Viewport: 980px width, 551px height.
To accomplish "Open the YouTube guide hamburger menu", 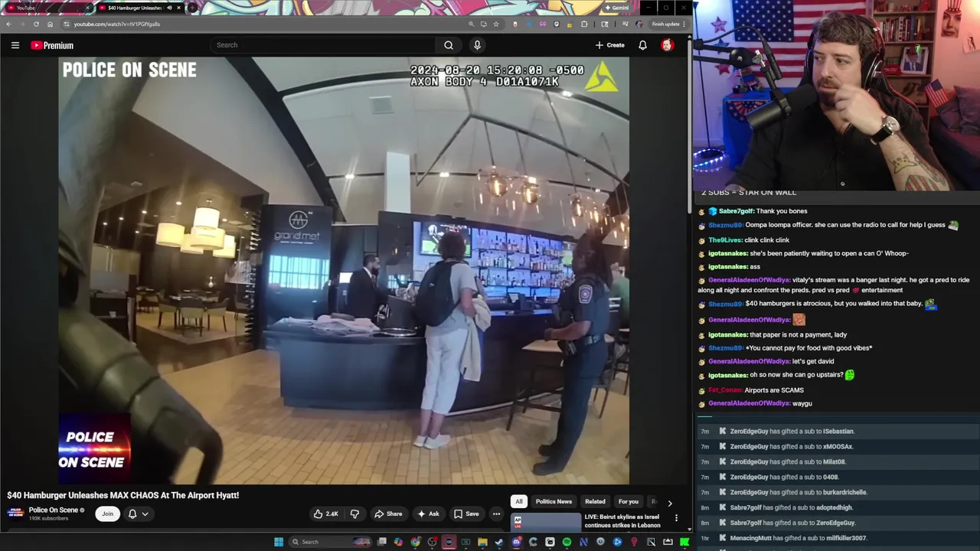I will point(15,45).
